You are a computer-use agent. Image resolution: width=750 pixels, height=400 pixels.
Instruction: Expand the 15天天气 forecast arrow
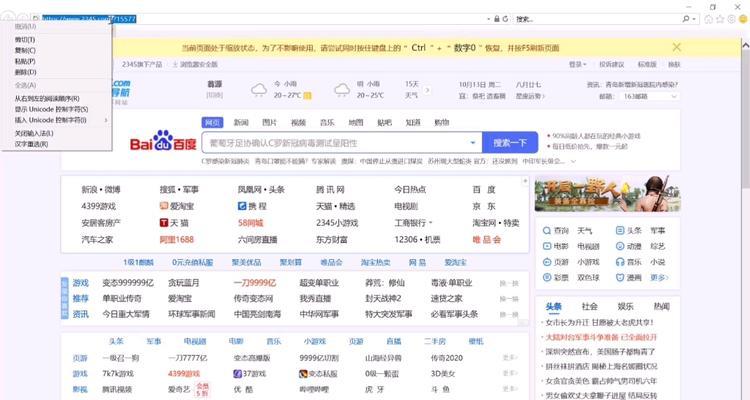(427, 89)
